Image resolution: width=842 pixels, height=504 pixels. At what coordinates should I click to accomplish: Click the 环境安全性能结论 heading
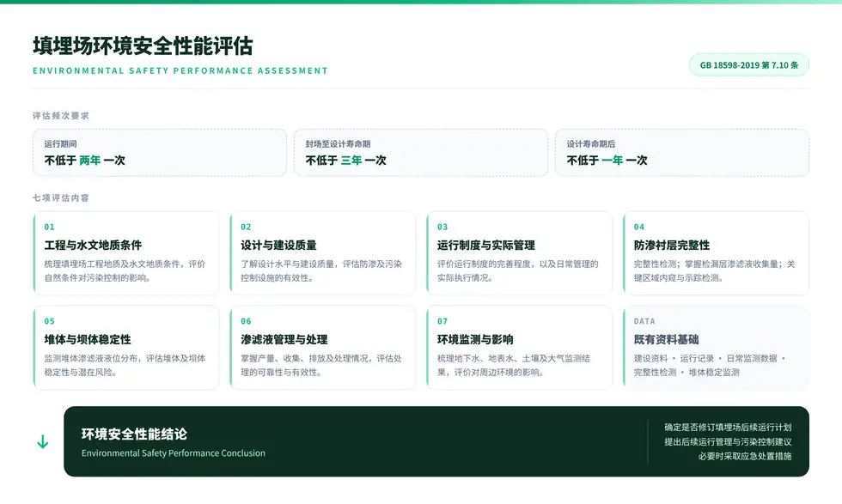(134, 434)
